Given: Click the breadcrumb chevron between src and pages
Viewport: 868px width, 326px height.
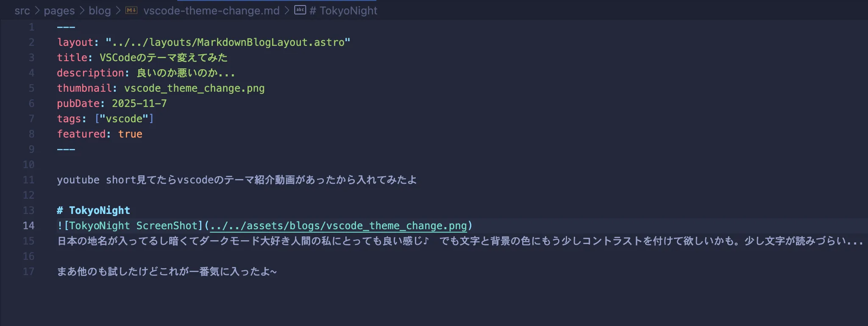Looking at the screenshot, I should tap(37, 11).
